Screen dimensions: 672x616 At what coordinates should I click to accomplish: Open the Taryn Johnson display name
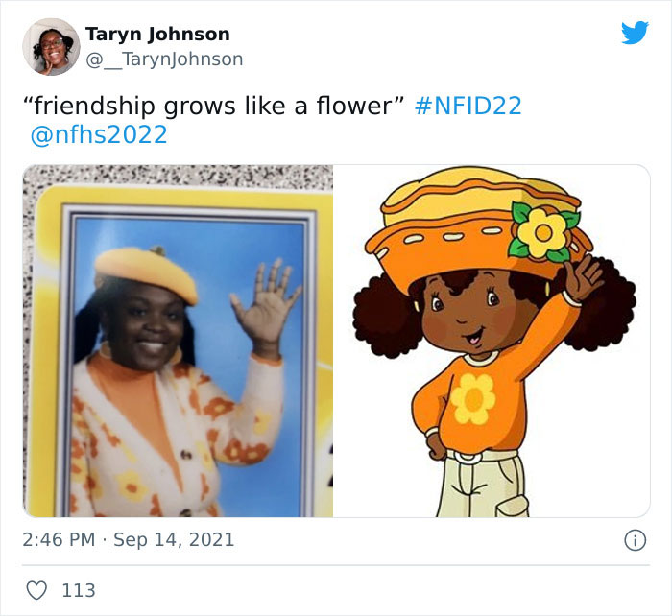pyautogui.click(x=157, y=34)
